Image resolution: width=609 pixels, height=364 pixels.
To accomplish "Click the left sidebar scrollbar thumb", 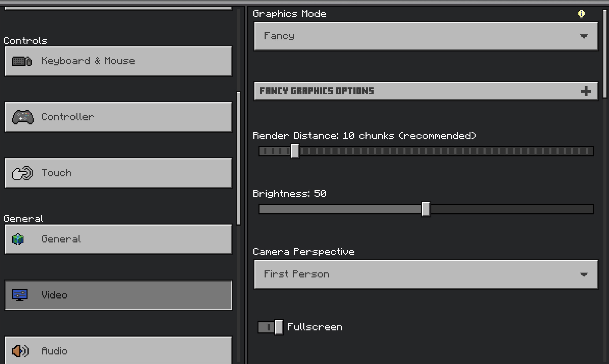I will tap(238, 158).
